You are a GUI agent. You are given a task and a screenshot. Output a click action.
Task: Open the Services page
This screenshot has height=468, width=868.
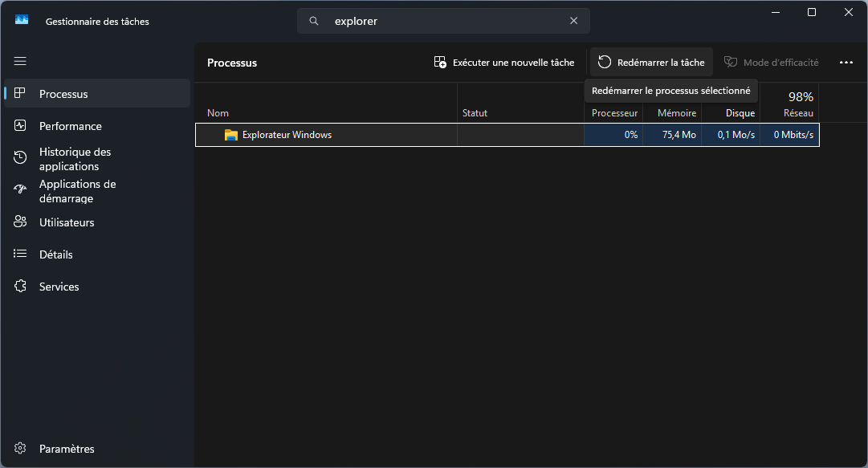(59, 287)
